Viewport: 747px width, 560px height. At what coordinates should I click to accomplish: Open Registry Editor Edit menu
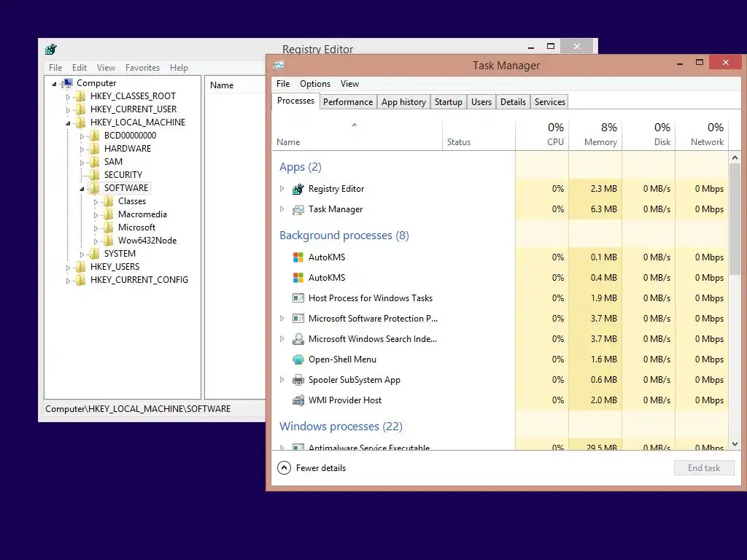pyautogui.click(x=79, y=68)
